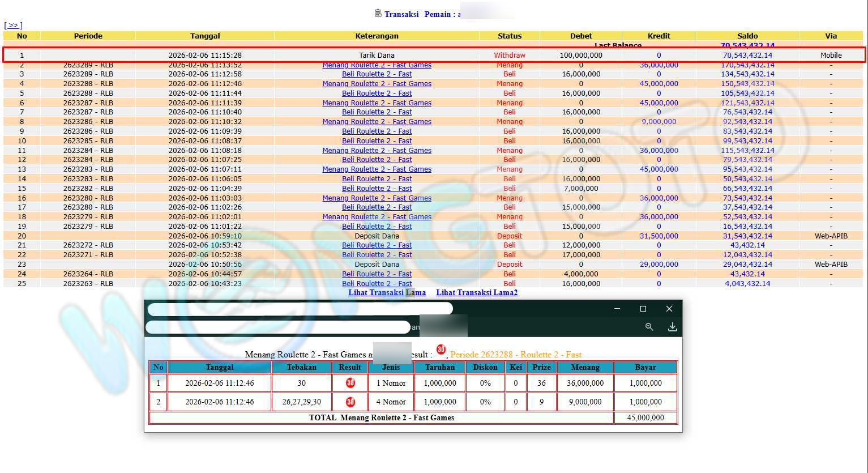Click red result ball in 4 Nomor row
Viewport: 868px width, 473px height.
350,402
